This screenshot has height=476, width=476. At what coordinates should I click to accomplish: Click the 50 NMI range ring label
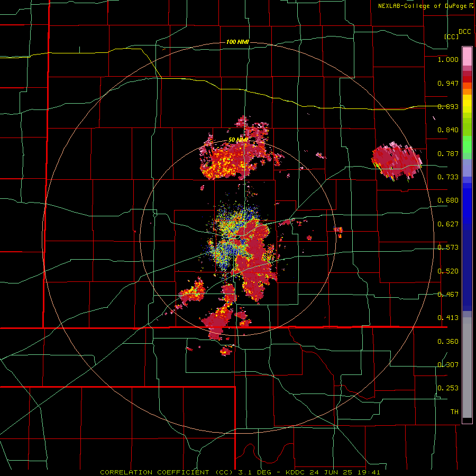[x=239, y=140]
